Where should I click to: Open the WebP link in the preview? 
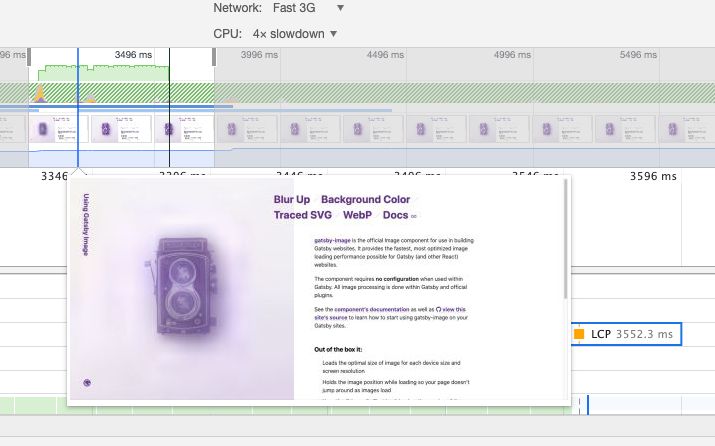[357, 215]
